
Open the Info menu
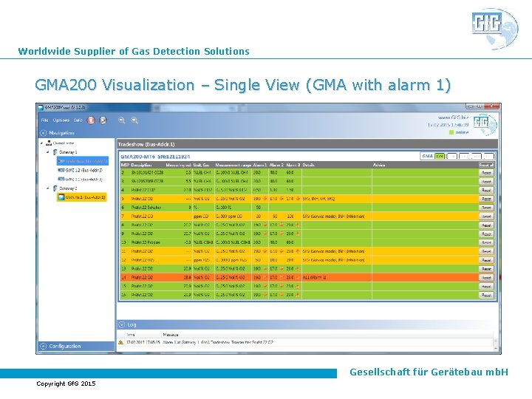coord(78,120)
